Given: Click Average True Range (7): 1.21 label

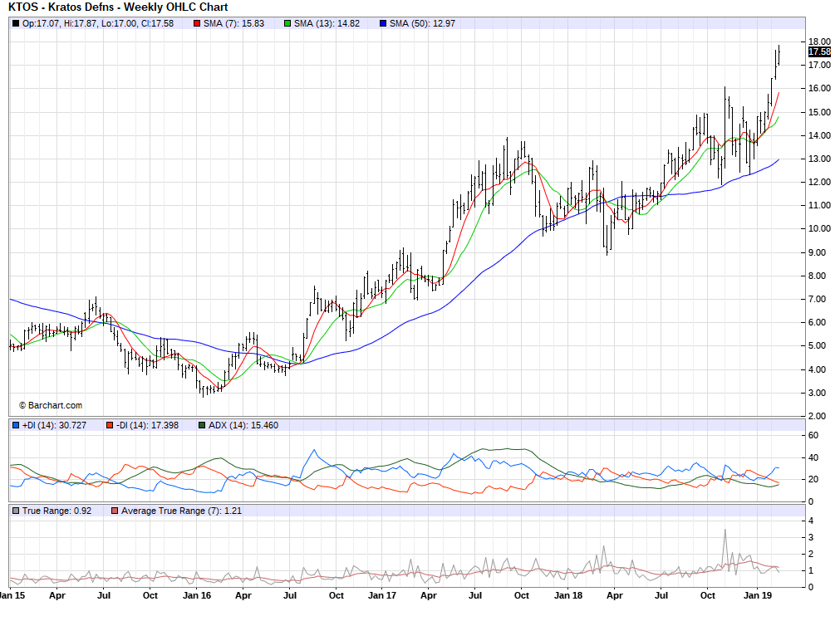Looking at the screenshot, I should 182,511.
